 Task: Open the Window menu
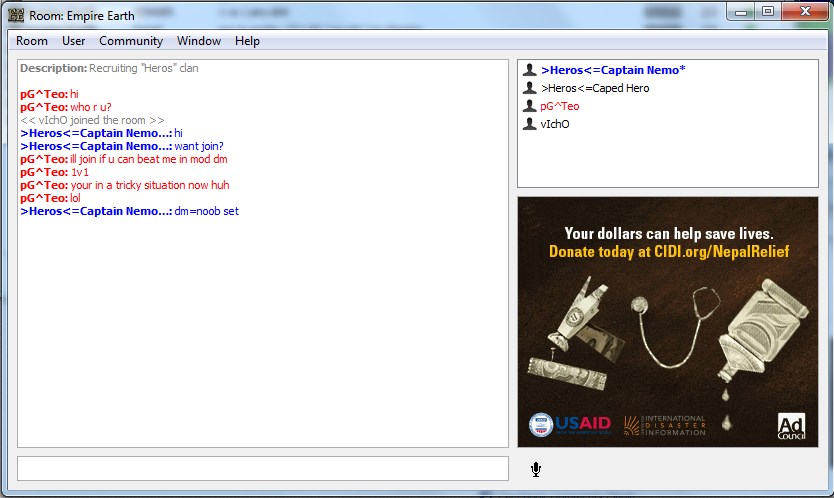pyautogui.click(x=199, y=41)
